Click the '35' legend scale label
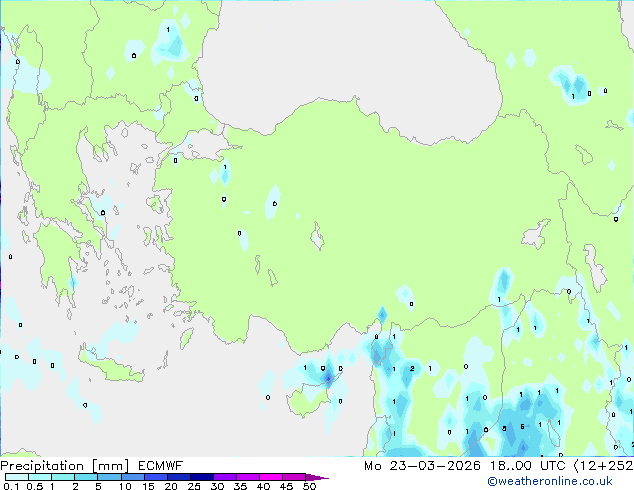The height and width of the screenshot is (490, 634). click(x=241, y=486)
